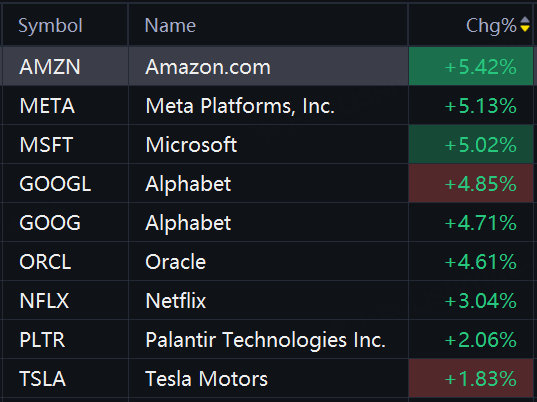Select the NFLX ticker symbol
The height and width of the screenshot is (402, 537).
(44, 301)
